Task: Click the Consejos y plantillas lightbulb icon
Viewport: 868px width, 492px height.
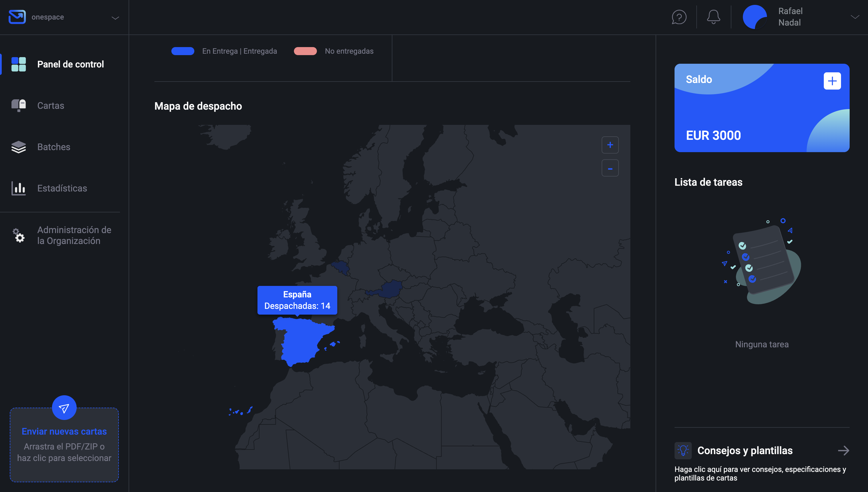Action: click(x=683, y=450)
